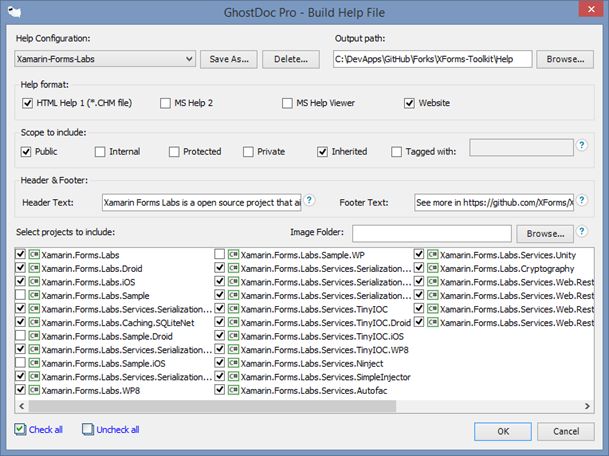Click the Uncheck all icon

coord(87,430)
